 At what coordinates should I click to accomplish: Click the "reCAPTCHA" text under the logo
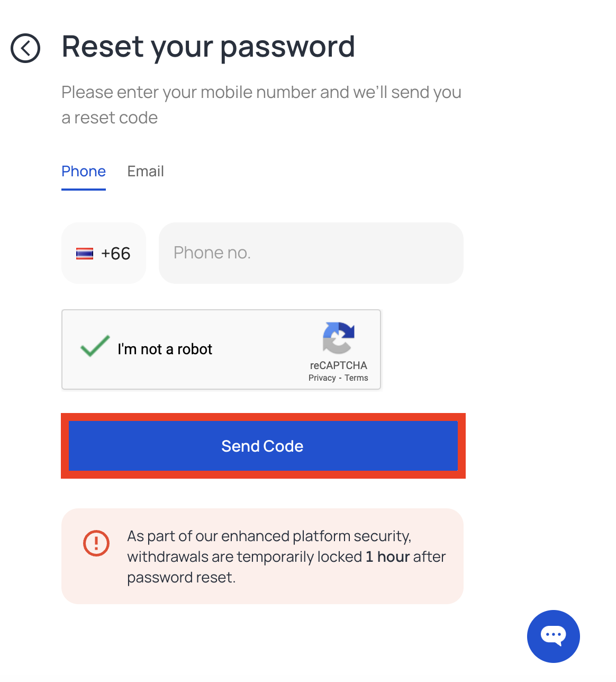(x=339, y=365)
